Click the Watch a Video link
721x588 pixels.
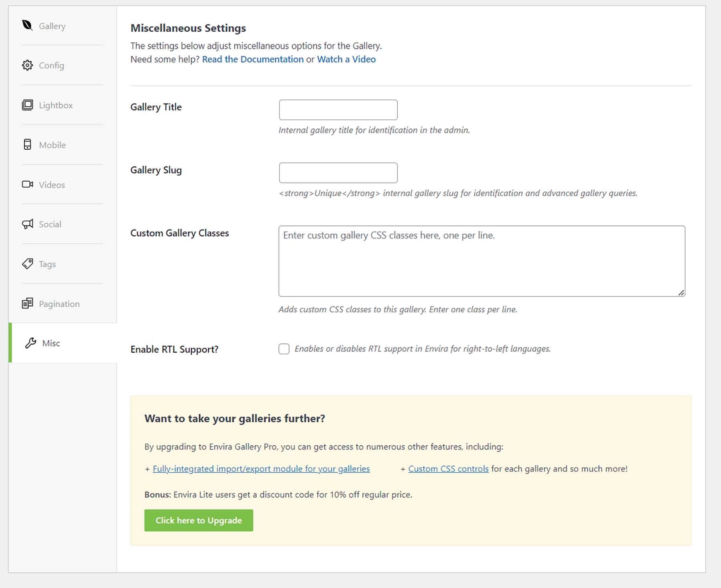tap(346, 59)
